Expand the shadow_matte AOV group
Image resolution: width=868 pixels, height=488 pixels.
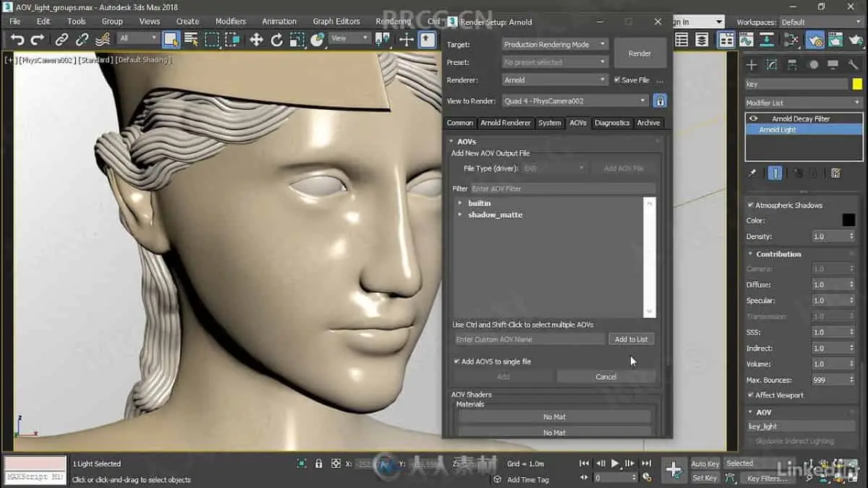(460, 215)
